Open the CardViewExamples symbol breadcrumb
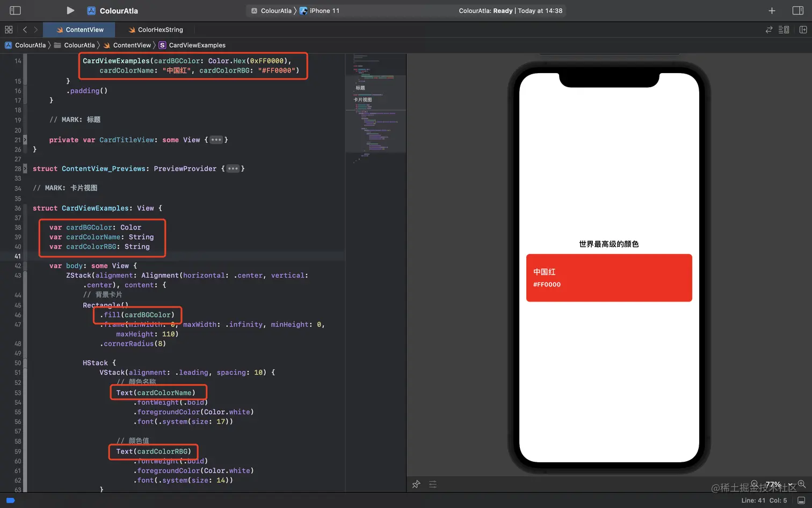The height and width of the screenshot is (508, 812). (x=192, y=45)
